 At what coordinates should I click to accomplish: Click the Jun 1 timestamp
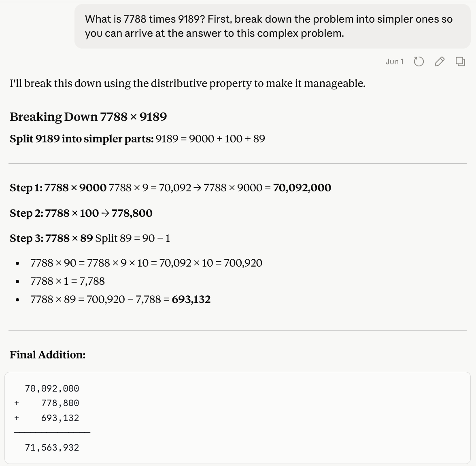[x=394, y=61]
